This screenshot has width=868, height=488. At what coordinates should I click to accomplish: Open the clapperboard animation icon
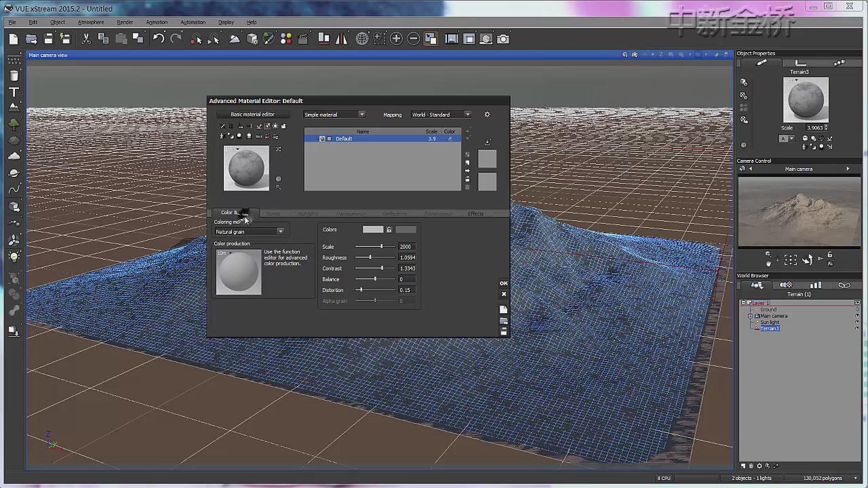click(x=303, y=39)
